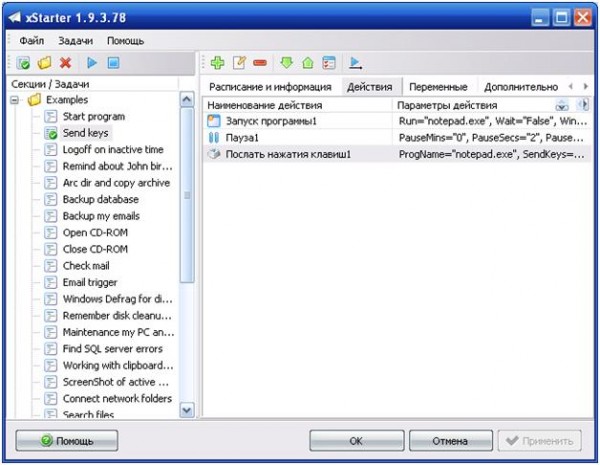Select Connect network folders task
The image size is (600, 465).
point(117,399)
